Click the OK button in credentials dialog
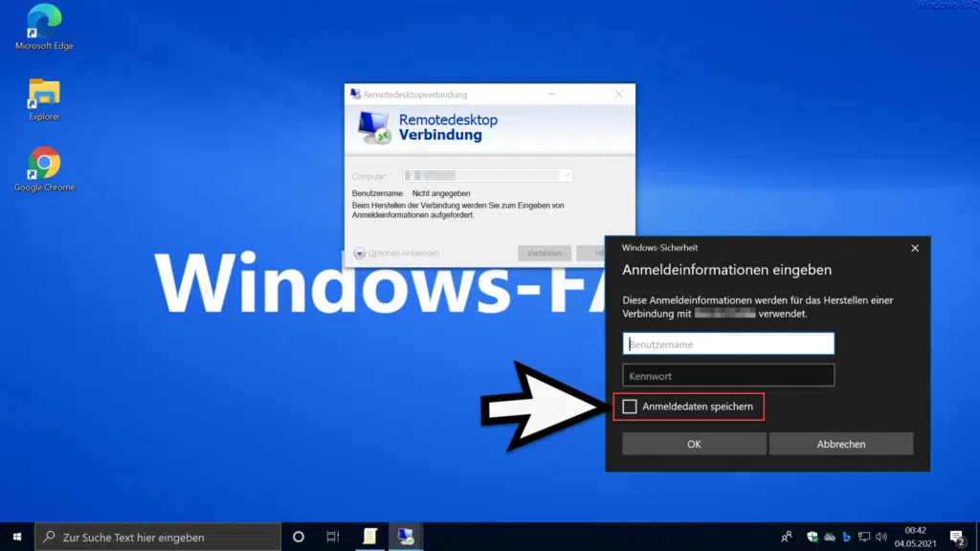The height and width of the screenshot is (551, 980). click(x=694, y=444)
